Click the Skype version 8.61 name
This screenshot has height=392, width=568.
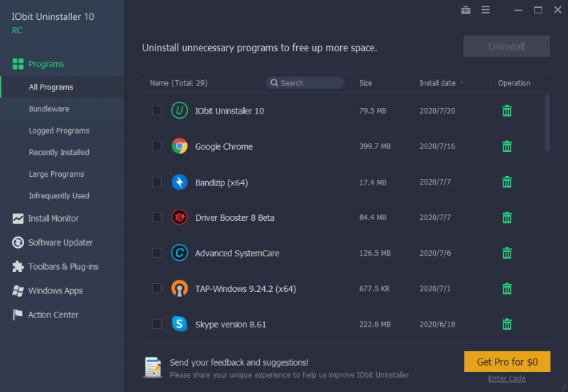click(x=231, y=325)
